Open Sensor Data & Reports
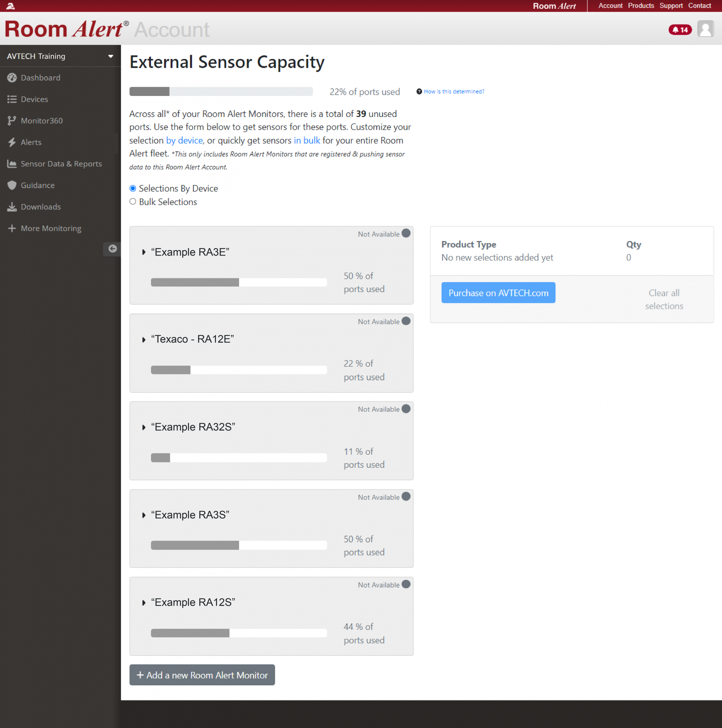 [x=61, y=164]
